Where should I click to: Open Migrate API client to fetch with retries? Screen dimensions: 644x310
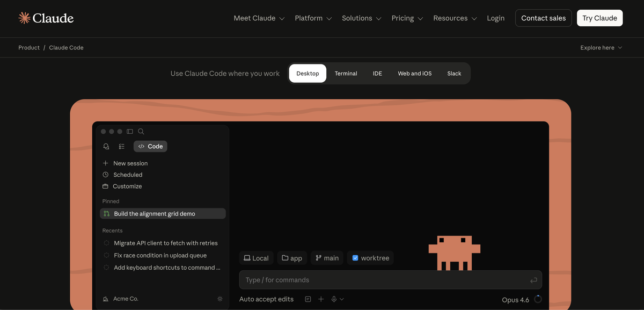point(166,243)
